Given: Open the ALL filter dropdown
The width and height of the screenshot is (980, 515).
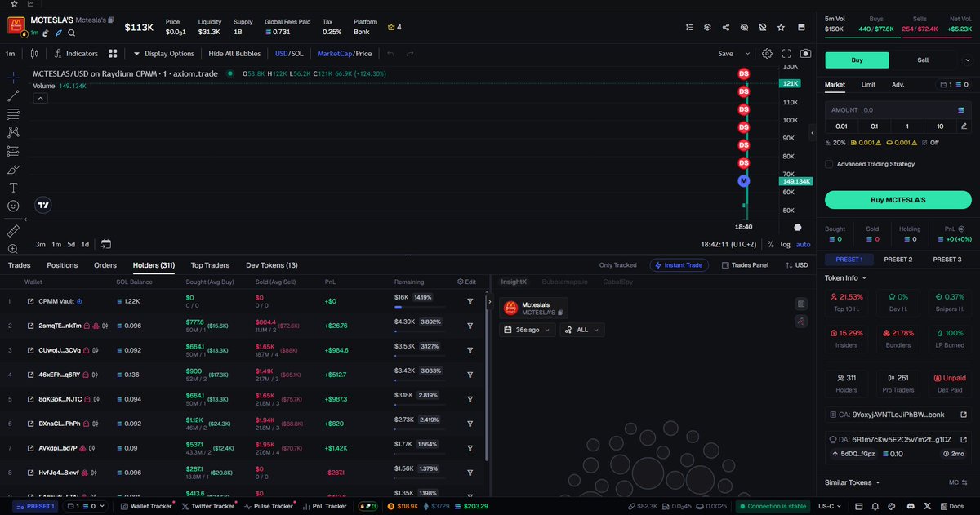Looking at the screenshot, I should pos(581,330).
